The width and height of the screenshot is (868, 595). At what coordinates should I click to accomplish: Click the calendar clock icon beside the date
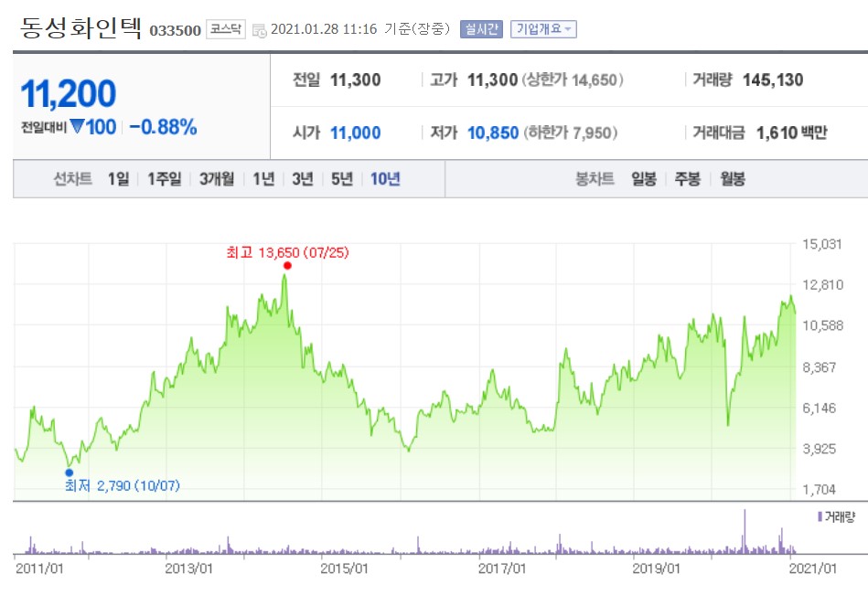tap(259, 30)
